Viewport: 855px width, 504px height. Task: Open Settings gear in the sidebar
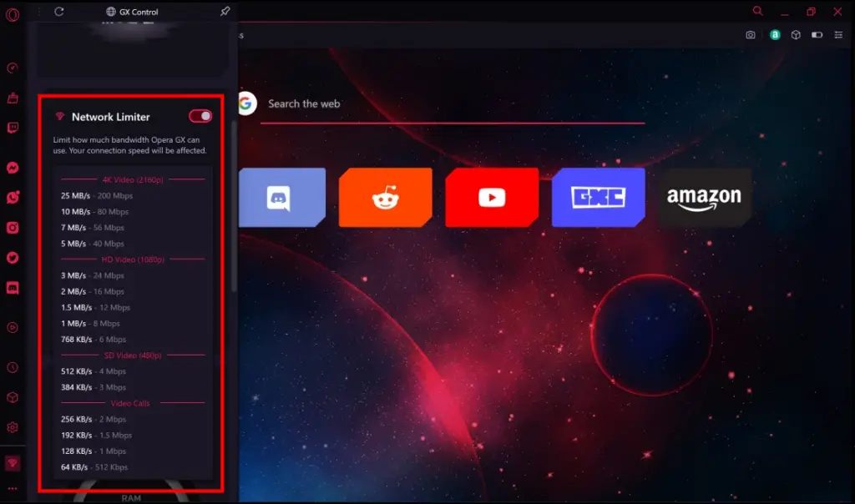13,428
